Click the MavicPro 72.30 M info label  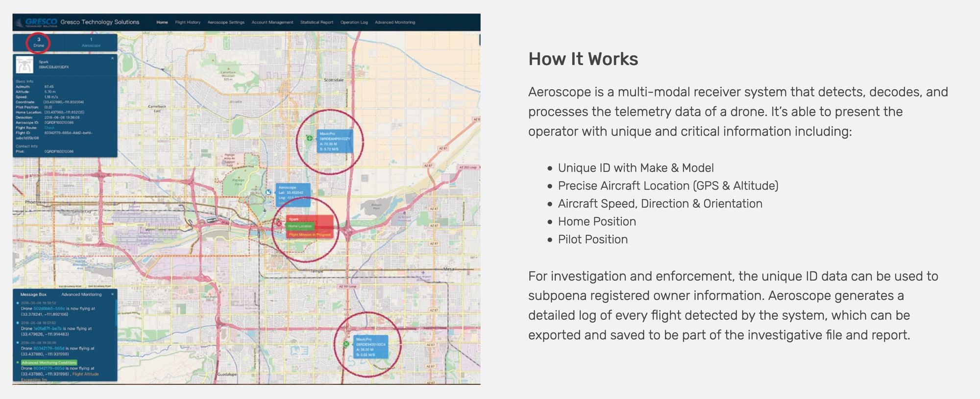(335, 141)
